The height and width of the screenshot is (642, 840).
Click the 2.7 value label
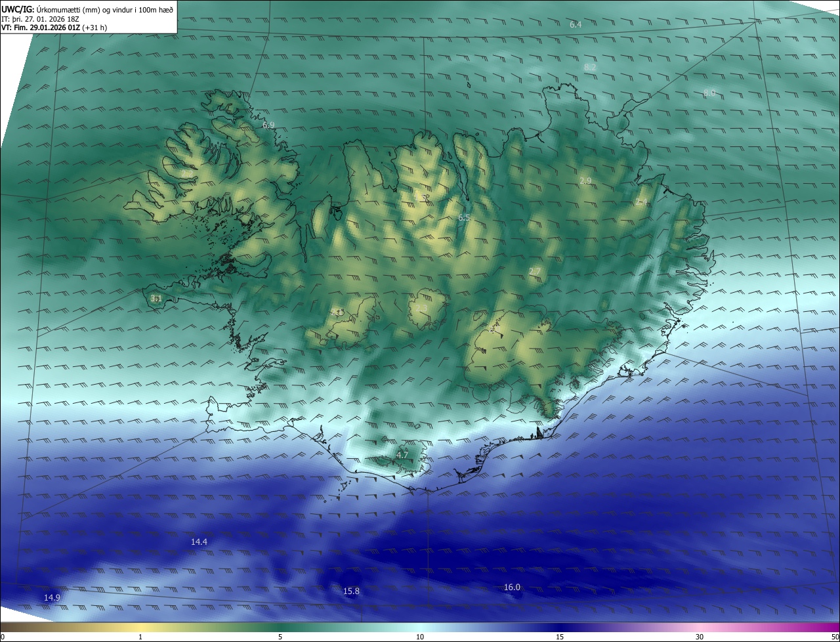point(534,272)
